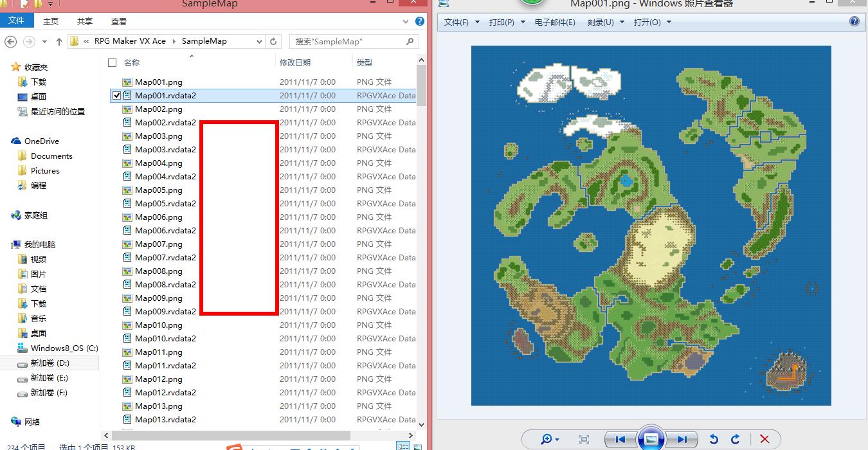Open Documents under OneDrive
Viewport: 868px width, 450px height.
coord(51,156)
